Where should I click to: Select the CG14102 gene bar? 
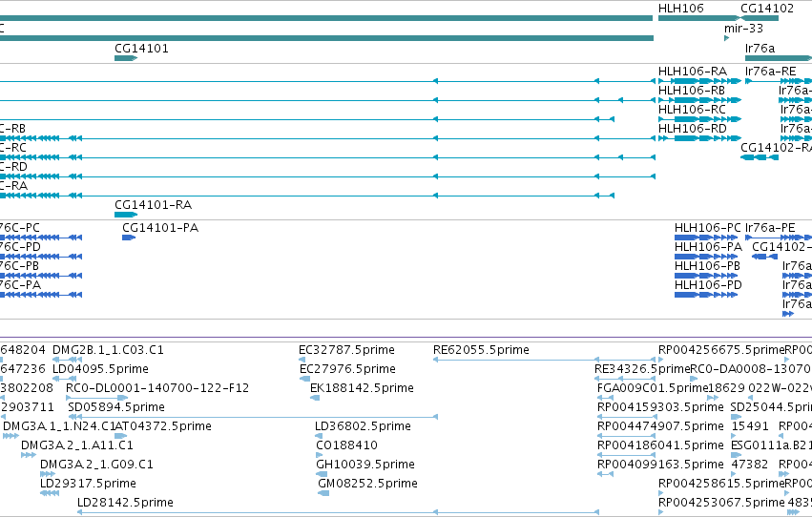[760, 18]
